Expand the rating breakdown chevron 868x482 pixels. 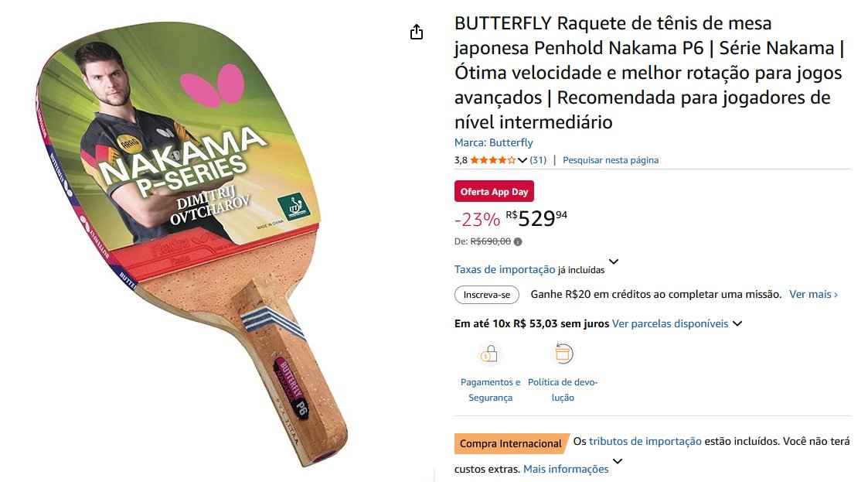(522, 160)
